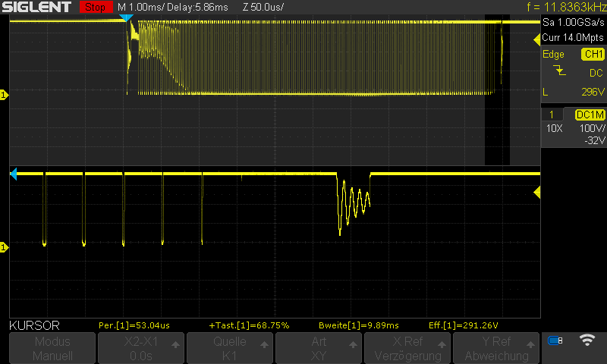
Task: Click the blue trigger position marker at top
Action: (126, 17)
